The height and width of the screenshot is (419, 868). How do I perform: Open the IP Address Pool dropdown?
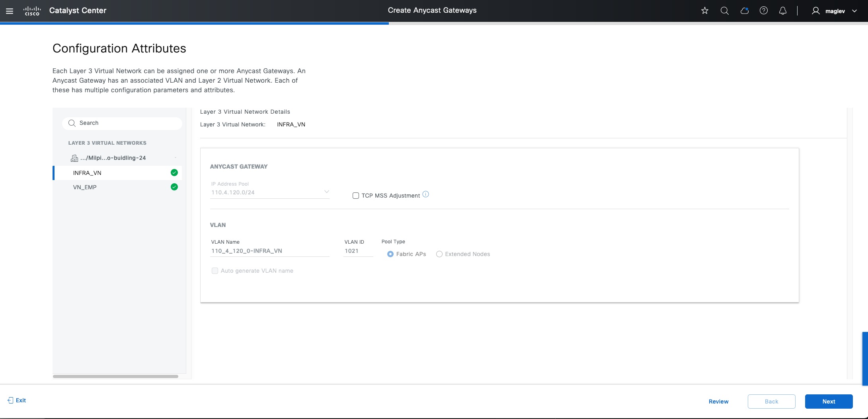coord(326,192)
